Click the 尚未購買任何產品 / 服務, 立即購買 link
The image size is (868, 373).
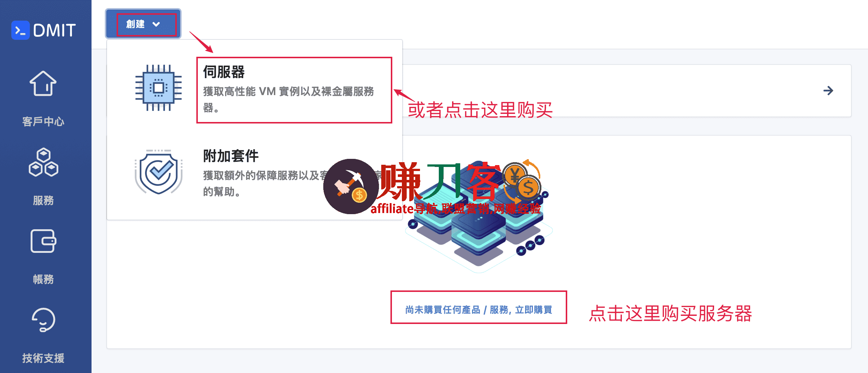point(479,310)
